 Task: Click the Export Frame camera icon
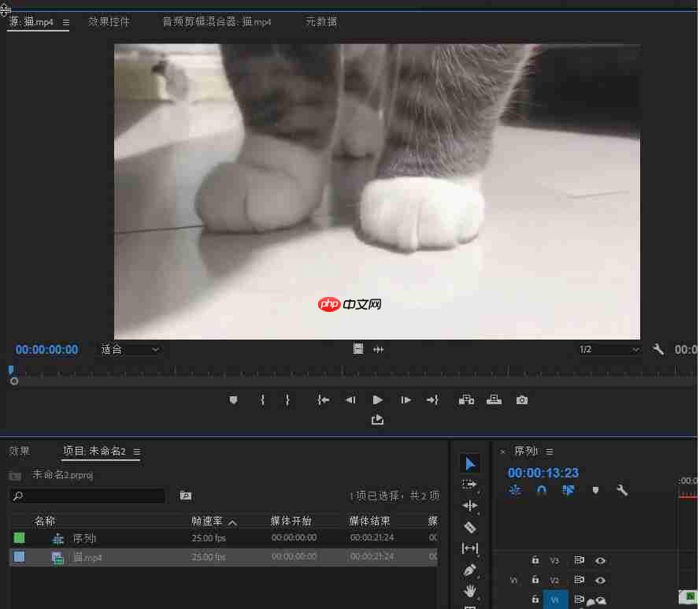(x=521, y=399)
